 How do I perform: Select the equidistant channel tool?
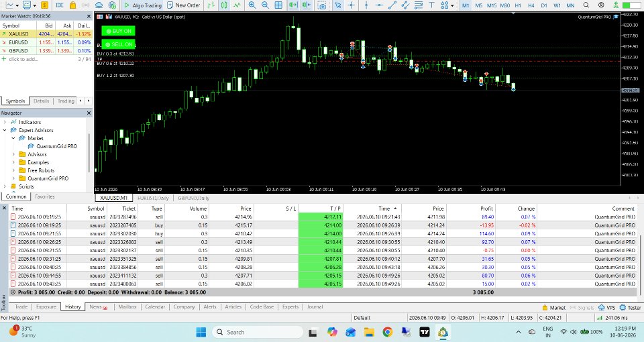click(x=405, y=5)
